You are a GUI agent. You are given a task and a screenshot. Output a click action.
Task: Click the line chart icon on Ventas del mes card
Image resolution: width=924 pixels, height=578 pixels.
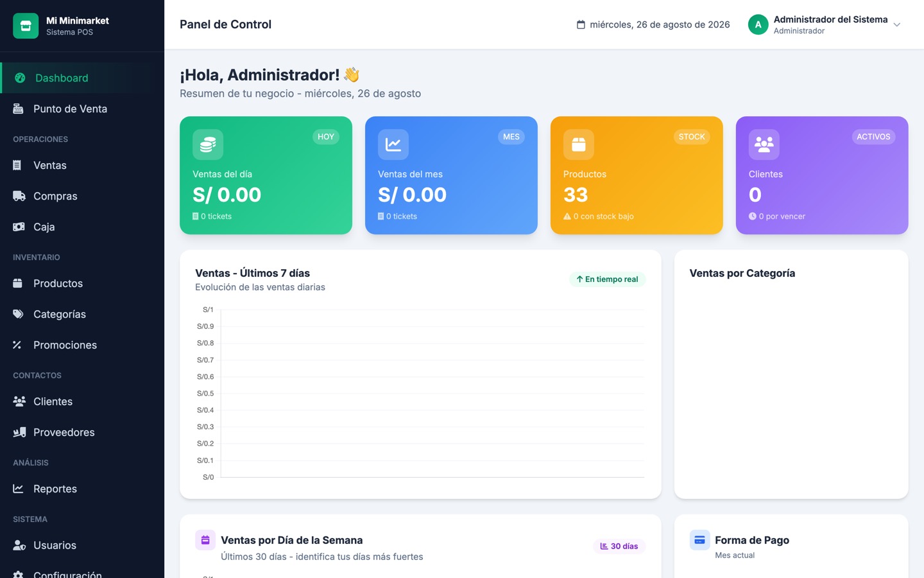tap(393, 144)
